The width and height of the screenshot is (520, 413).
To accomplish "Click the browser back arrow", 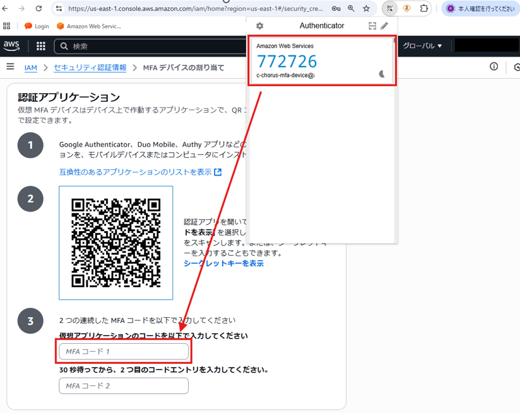I will pos(5,8).
